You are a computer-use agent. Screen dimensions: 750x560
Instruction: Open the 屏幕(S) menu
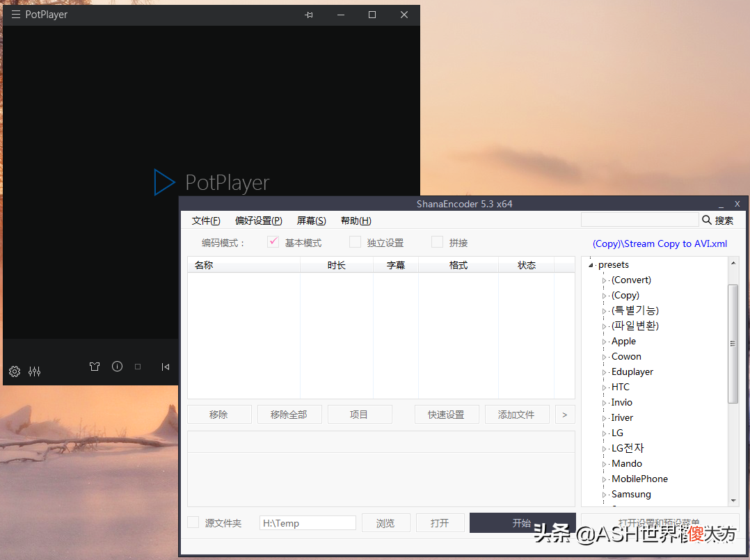tap(312, 221)
